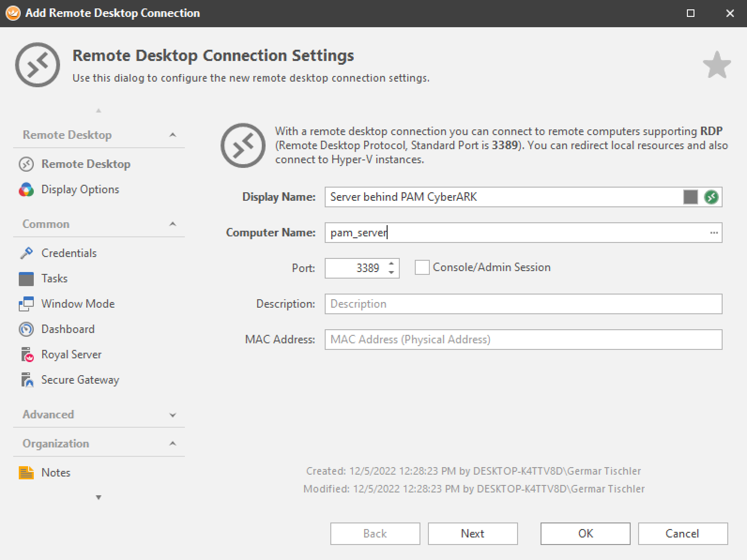Click the Description input field
Viewport: 747px width, 560px height.
coord(523,304)
